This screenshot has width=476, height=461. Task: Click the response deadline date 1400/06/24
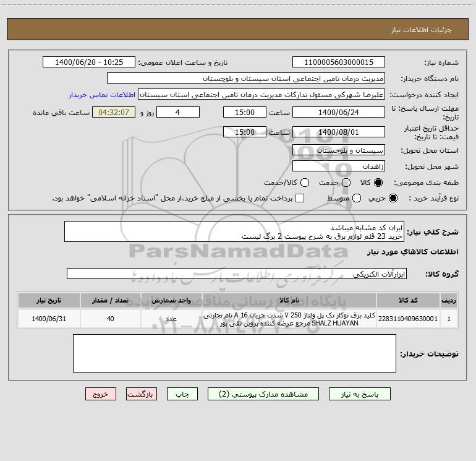tap(339, 112)
